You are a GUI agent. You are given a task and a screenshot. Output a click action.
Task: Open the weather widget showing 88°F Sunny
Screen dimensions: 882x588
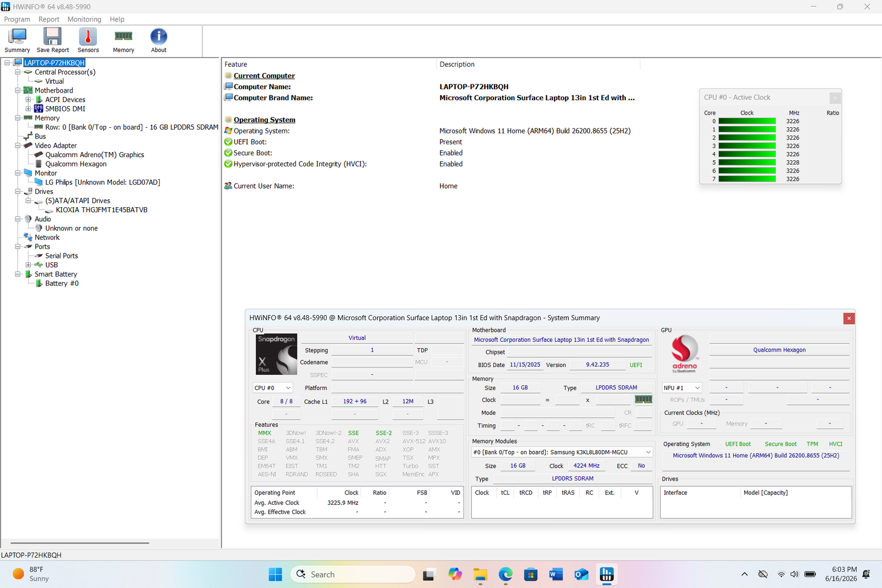click(31, 574)
